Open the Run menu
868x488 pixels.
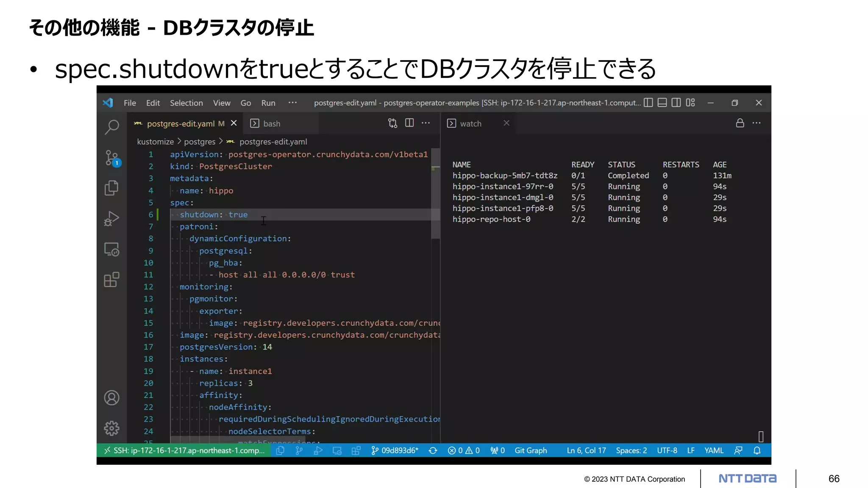click(268, 103)
